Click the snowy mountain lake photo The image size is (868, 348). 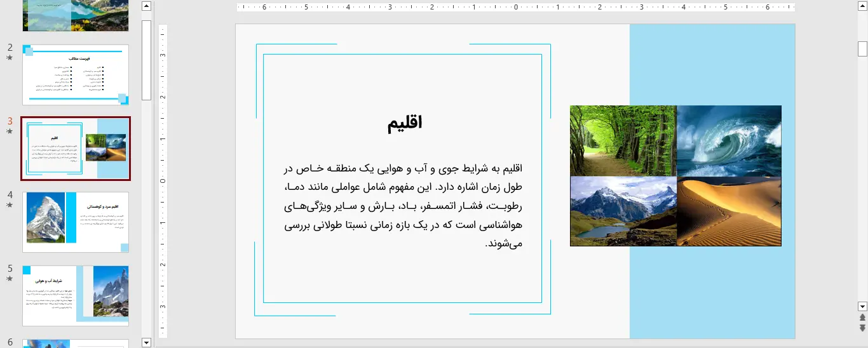point(623,211)
